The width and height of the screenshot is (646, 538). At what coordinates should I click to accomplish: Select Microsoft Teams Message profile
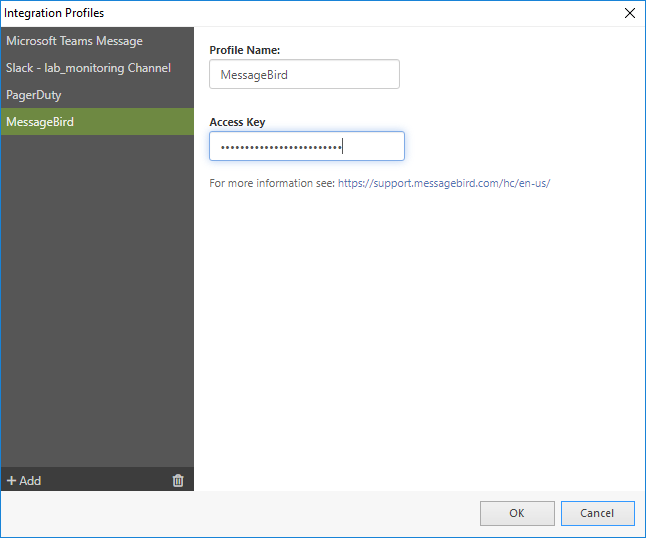(97, 41)
